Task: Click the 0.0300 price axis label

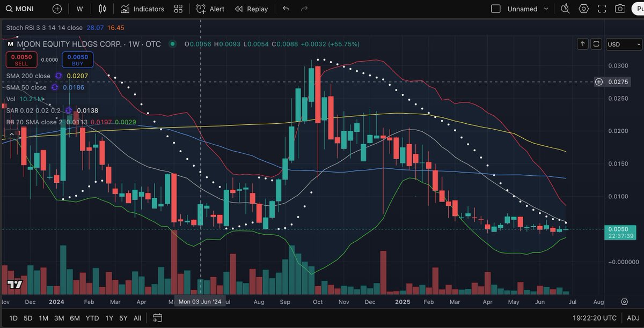Action: 619,66
